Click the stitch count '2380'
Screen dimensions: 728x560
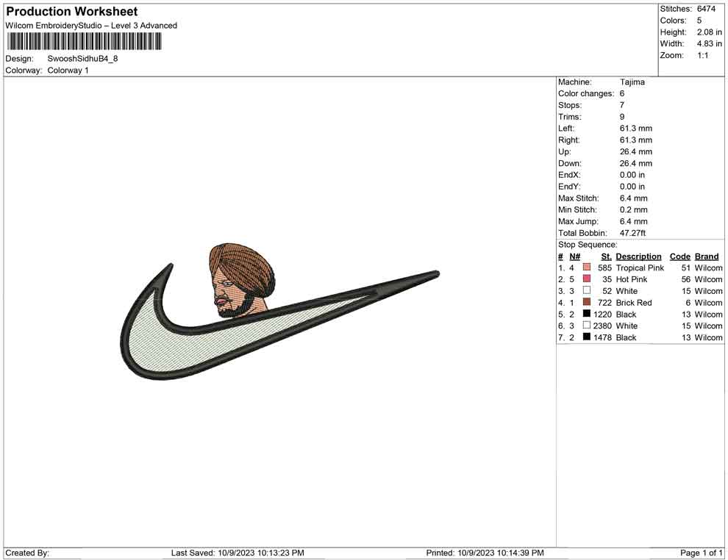click(602, 326)
